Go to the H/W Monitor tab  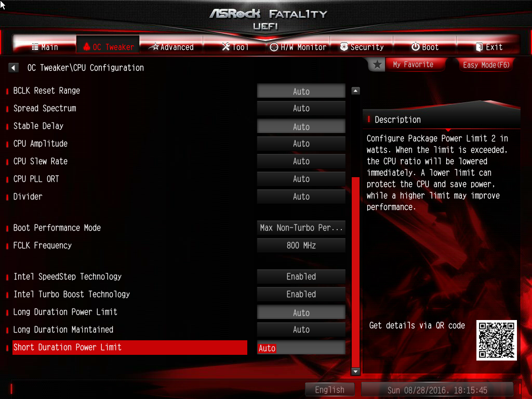point(298,47)
